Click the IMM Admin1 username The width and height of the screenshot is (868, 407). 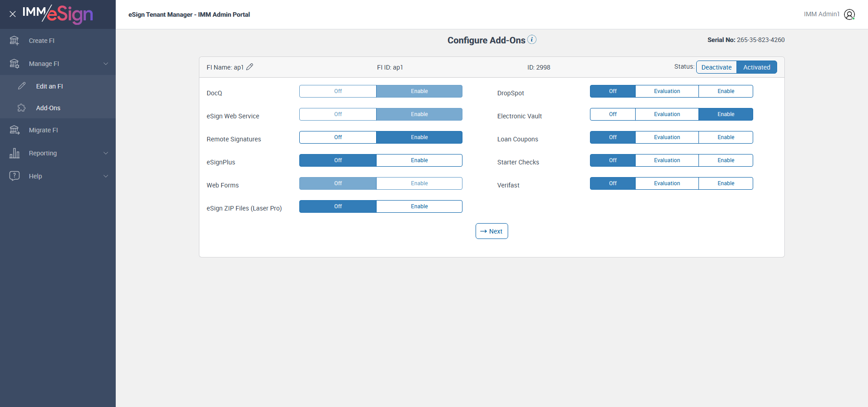pos(821,14)
